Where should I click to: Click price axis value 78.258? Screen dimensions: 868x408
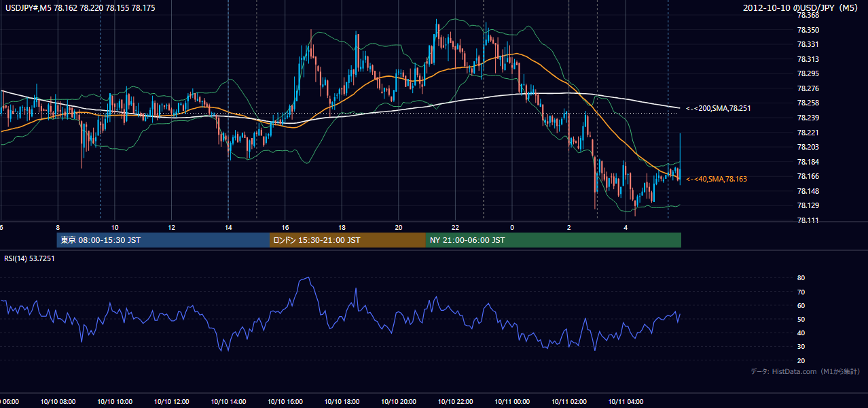pos(808,103)
